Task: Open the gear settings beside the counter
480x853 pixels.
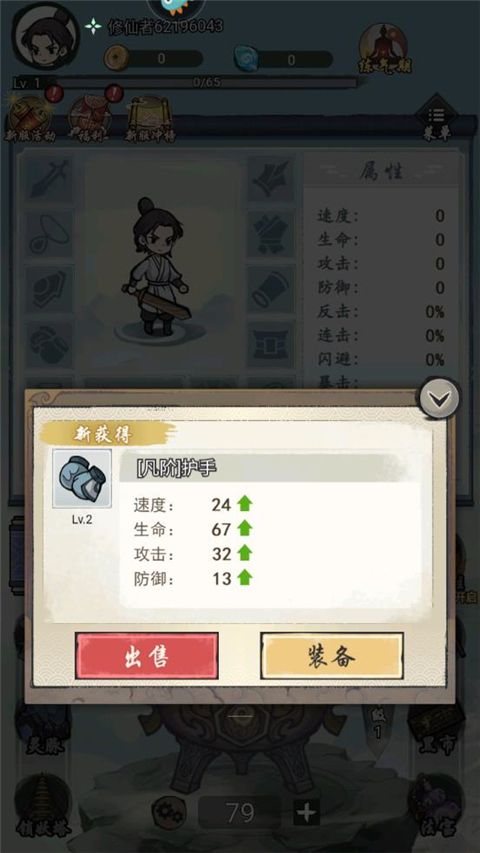Action: (167, 813)
